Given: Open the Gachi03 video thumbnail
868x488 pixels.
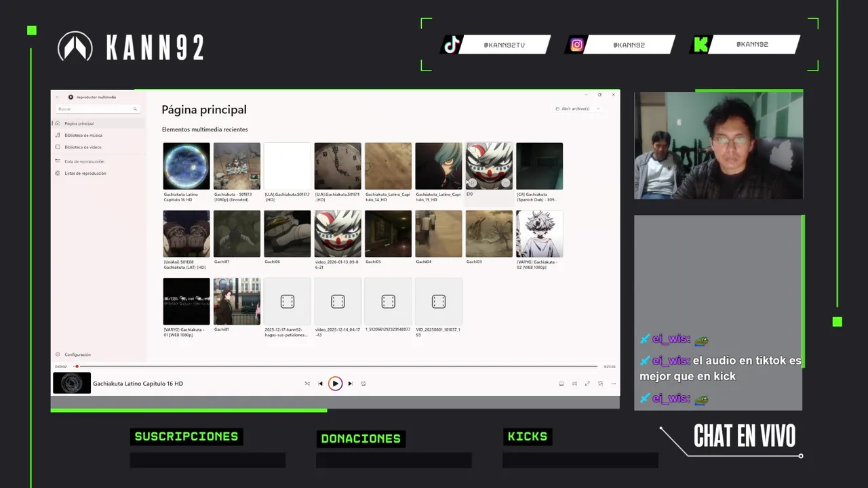Looking at the screenshot, I should click(489, 234).
